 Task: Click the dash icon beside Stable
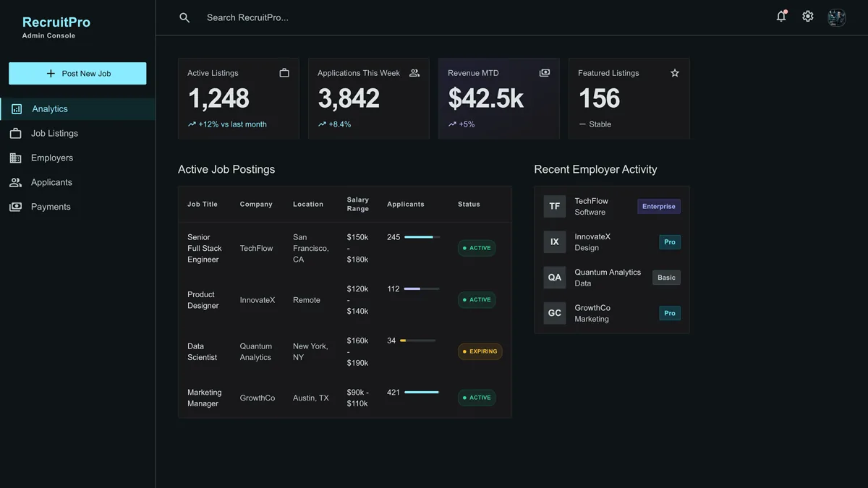pyautogui.click(x=582, y=124)
